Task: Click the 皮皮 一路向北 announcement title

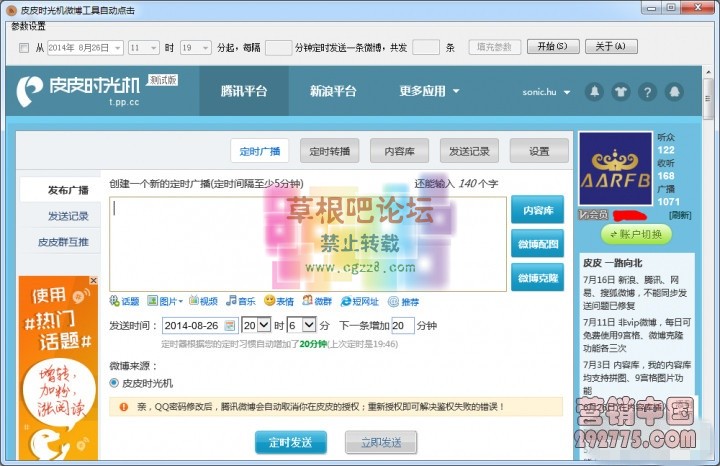Action: click(x=613, y=263)
